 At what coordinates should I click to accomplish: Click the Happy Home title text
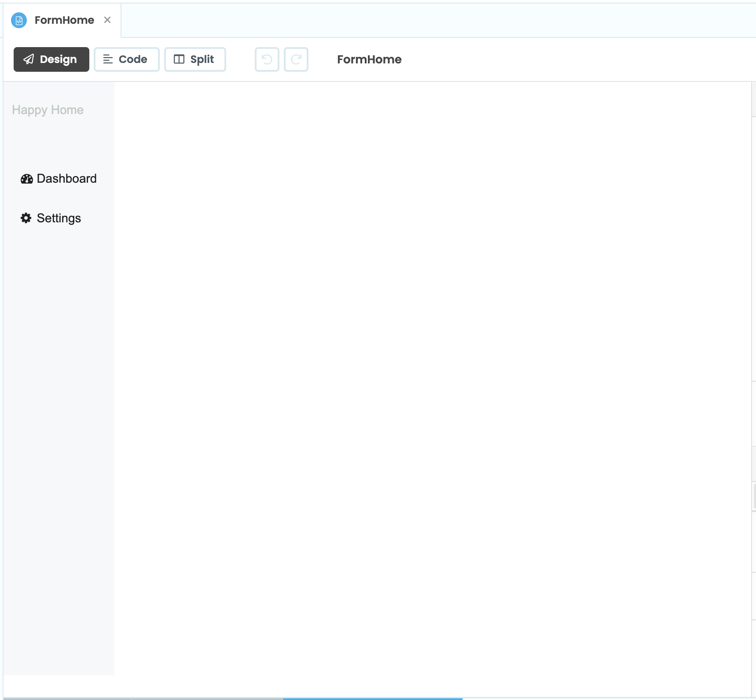[x=48, y=110]
